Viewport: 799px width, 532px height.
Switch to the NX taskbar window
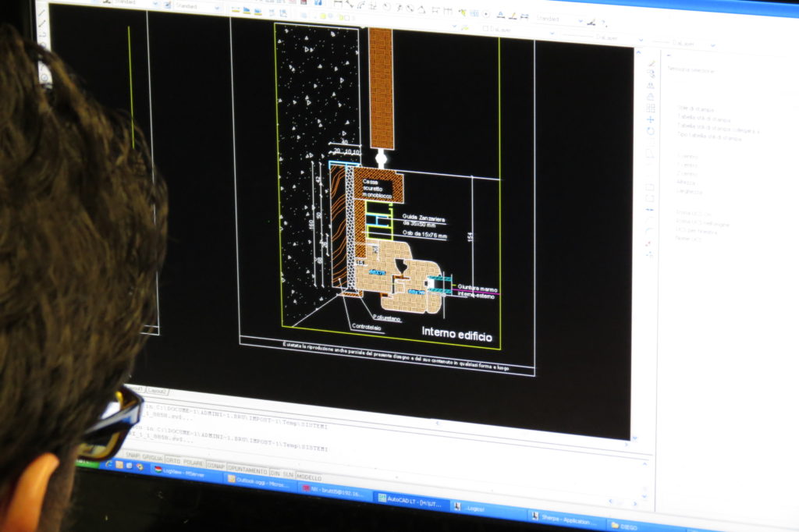coord(336,491)
